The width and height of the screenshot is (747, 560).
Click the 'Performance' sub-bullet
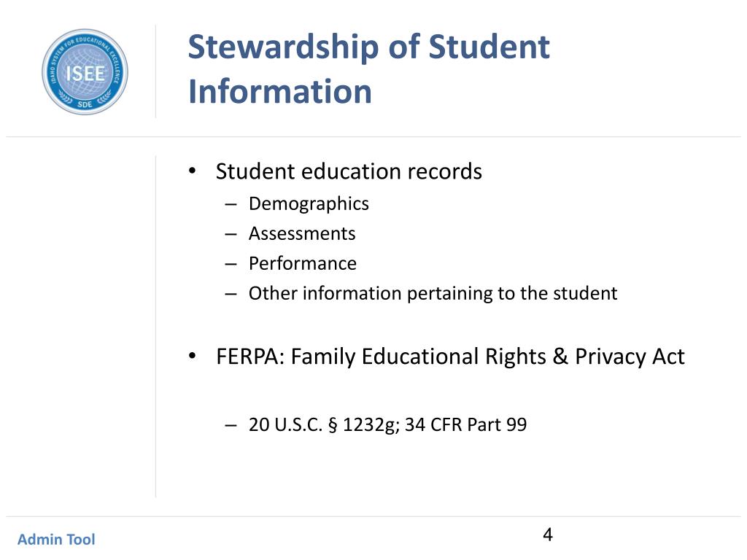coord(303,263)
